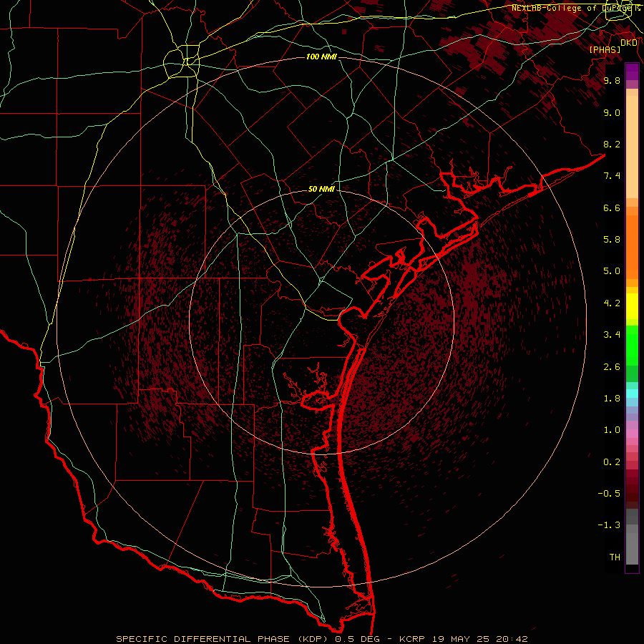Click the 0.2 scale label
The height and width of the screenshot is (644, 644).
coord(612,462)
